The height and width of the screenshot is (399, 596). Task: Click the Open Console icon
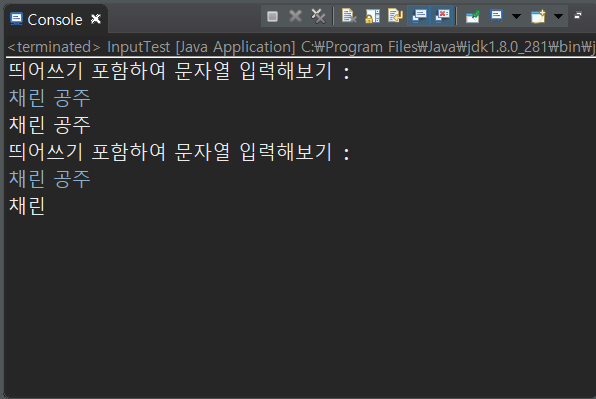pos(538,16)
